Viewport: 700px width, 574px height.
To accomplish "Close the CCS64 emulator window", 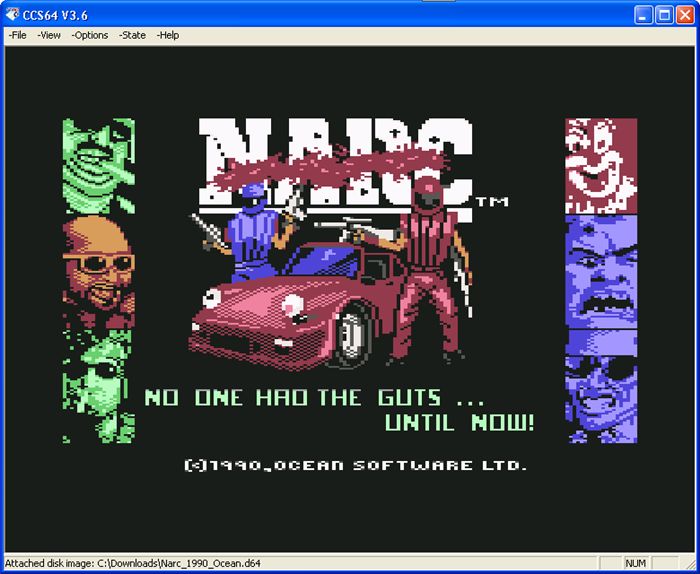I will tap(685, 15).
